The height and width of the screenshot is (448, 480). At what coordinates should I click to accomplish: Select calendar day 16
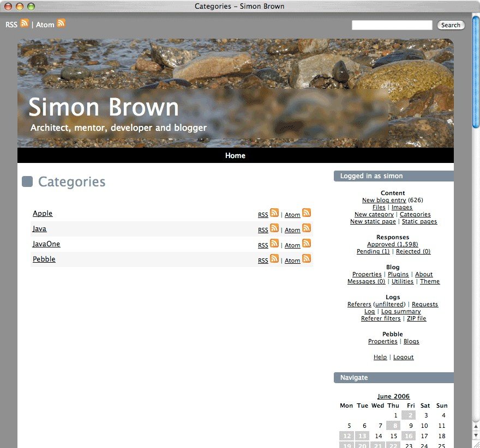[409, 436]
